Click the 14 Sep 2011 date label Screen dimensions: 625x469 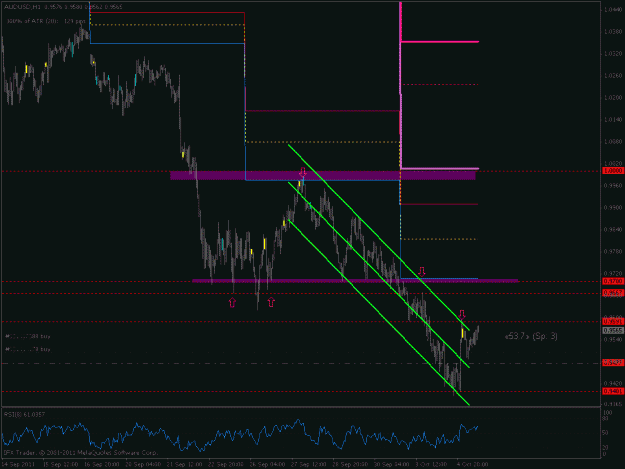point(18,464)
